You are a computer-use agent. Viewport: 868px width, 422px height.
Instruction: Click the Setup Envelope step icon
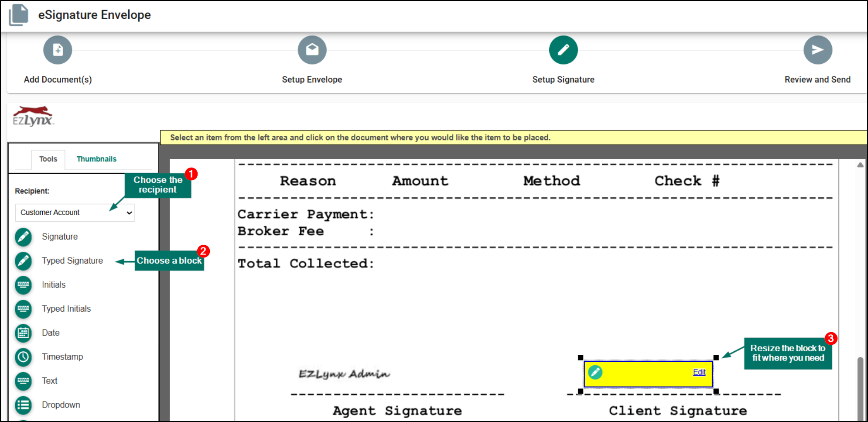click(312, 50)
